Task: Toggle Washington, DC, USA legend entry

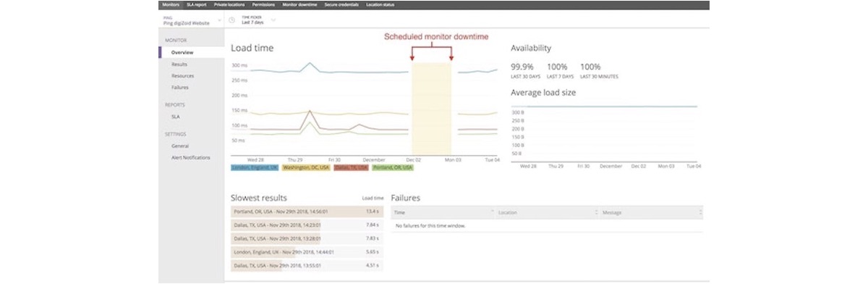Action: (305, 167)
